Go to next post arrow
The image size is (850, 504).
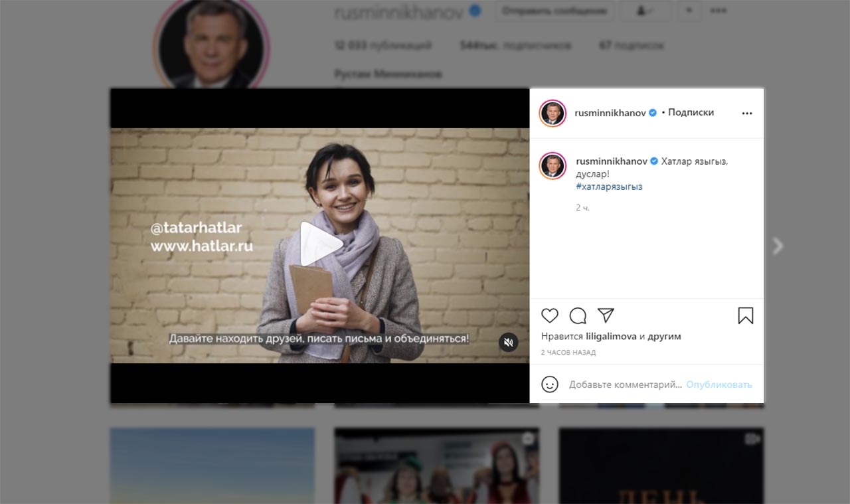point(778,246)
